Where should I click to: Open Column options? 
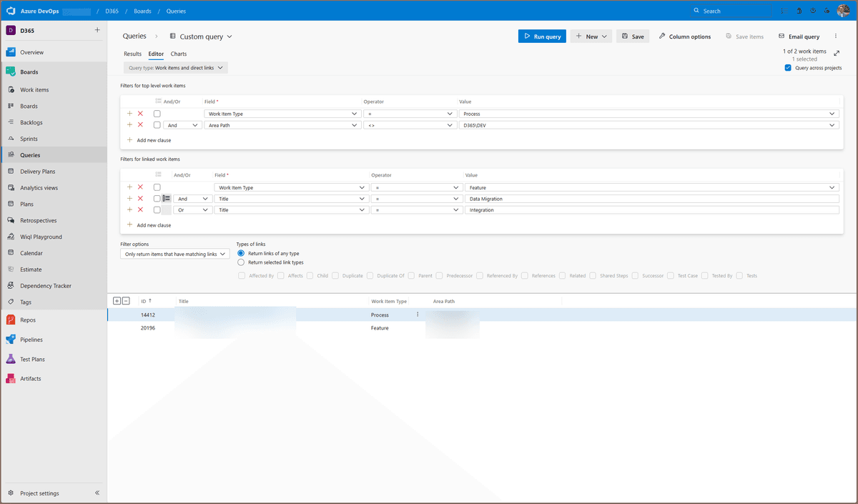point(685,36)
